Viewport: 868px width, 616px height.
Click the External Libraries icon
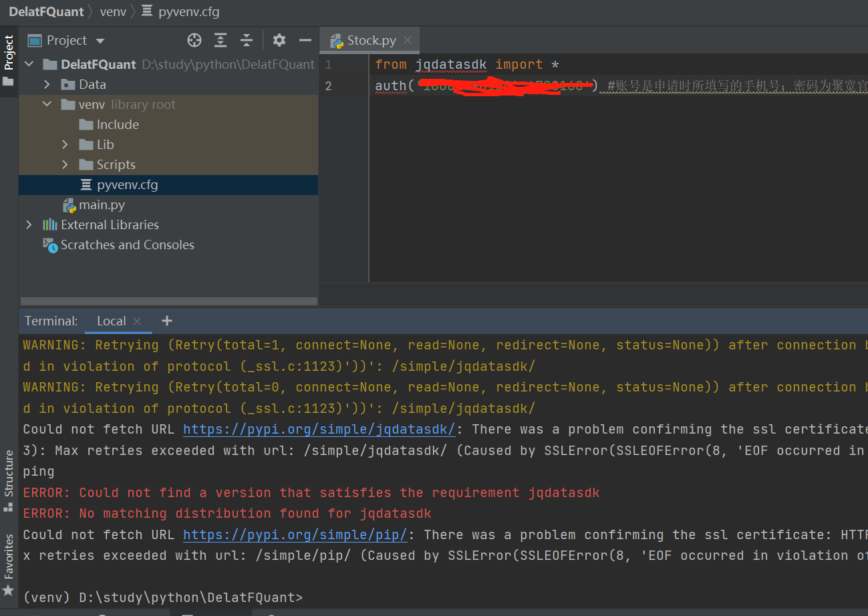click(x=50, y=224)
